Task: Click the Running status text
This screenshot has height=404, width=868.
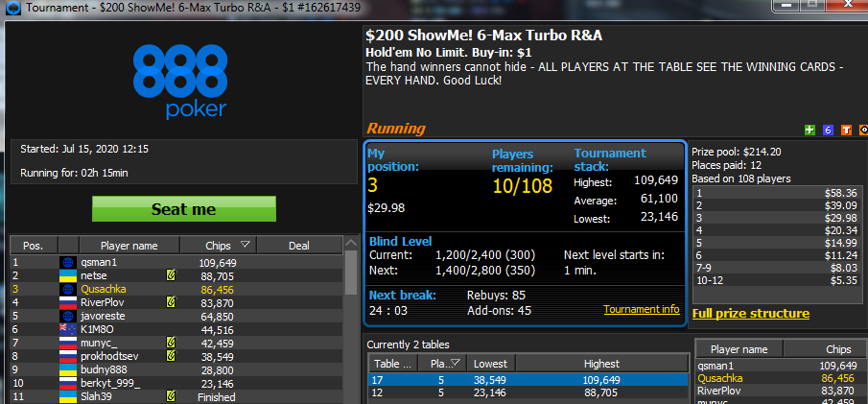Action: [396, 129]
